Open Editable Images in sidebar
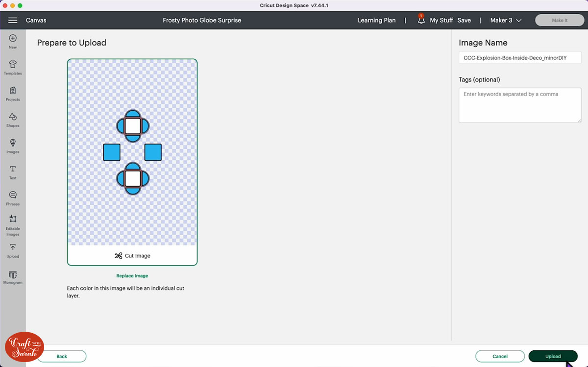The width and height of the screenshot is (588, 367). coord(13,225)
